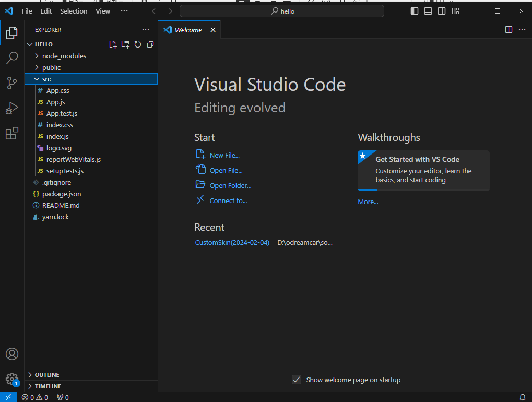Open index.js file
The height and width of the screenshot is (402, 532).
(x=91, y=136)
